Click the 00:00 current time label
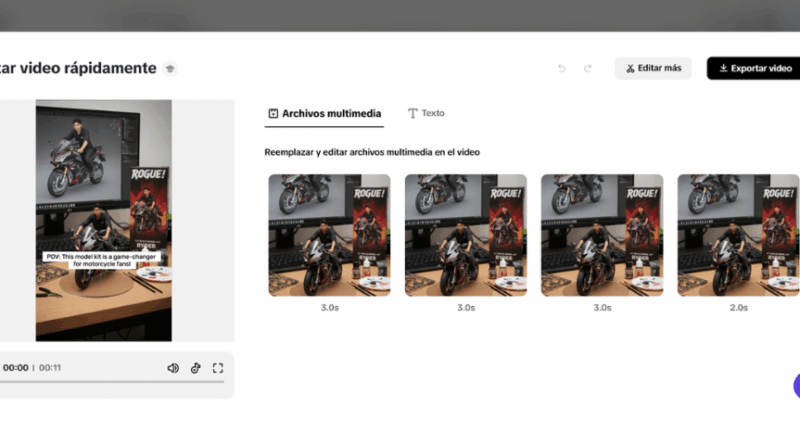The width and height of the screenshot is (800, 445). click(15, 368)
